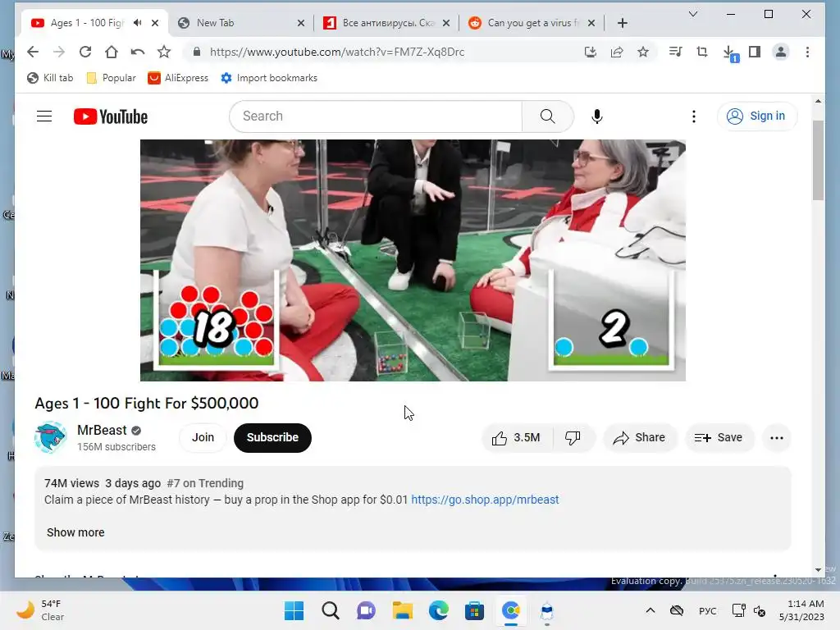840x630 pixels.
Task: Click the page vertical scrollbar thumb
Action: 818,161
